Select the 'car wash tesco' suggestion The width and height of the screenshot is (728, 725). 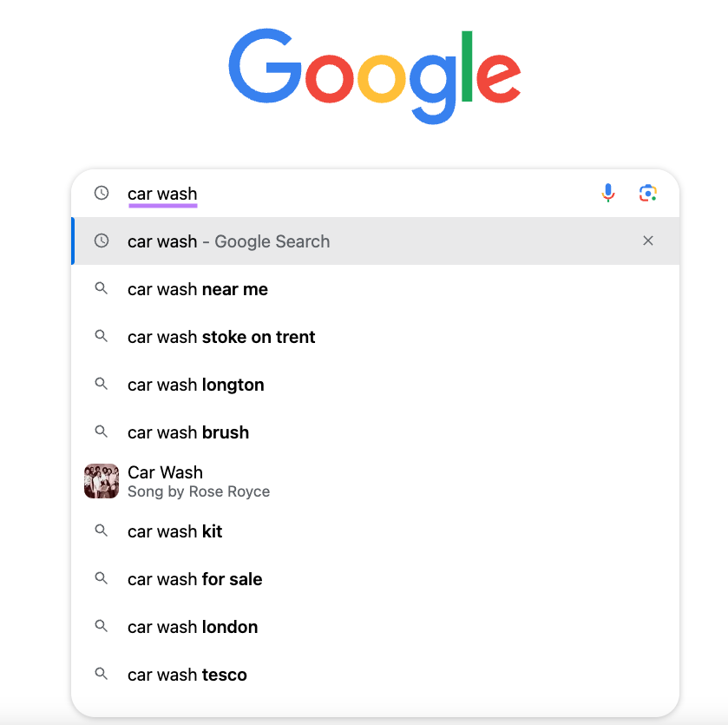point(187,674)
